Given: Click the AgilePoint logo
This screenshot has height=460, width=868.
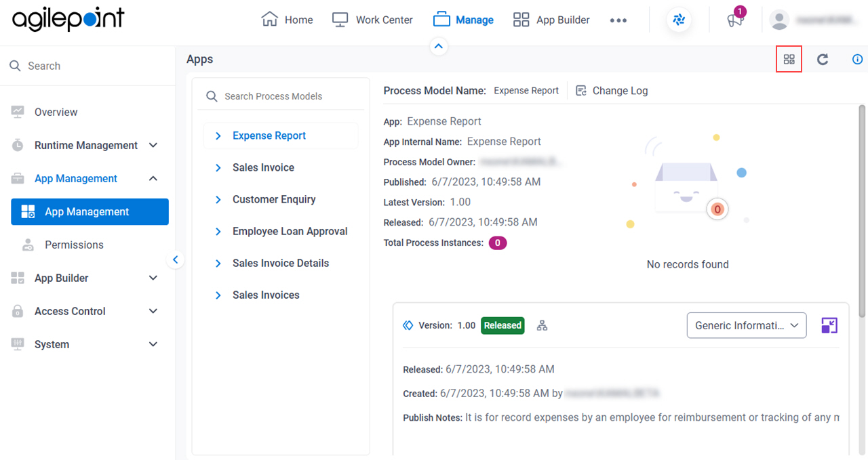Looking at the screenshot, I should 68,19.
